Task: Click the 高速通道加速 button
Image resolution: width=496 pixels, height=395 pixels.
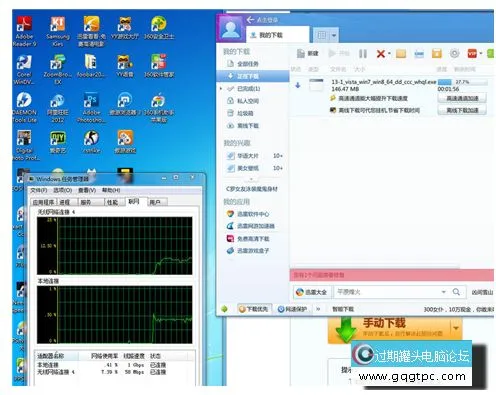Action: (x=462, y=98)
